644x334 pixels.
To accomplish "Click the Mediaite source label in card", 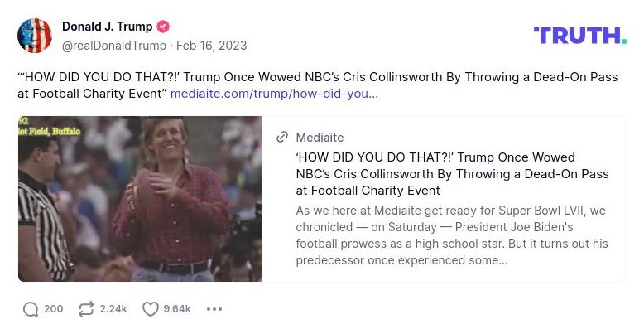I will pyautogui.click(x=320, y=138).
